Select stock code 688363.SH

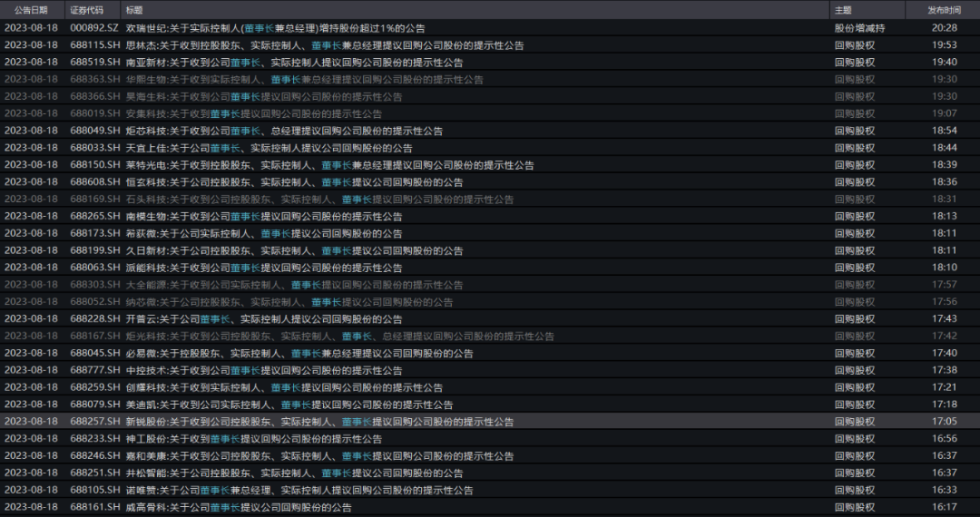95,79
